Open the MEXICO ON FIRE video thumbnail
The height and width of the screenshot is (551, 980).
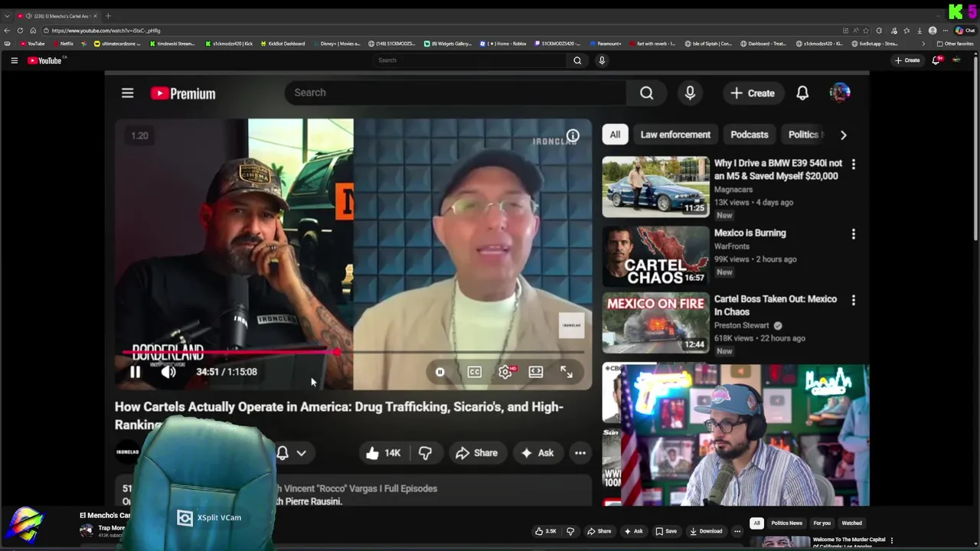coord(655,323)
